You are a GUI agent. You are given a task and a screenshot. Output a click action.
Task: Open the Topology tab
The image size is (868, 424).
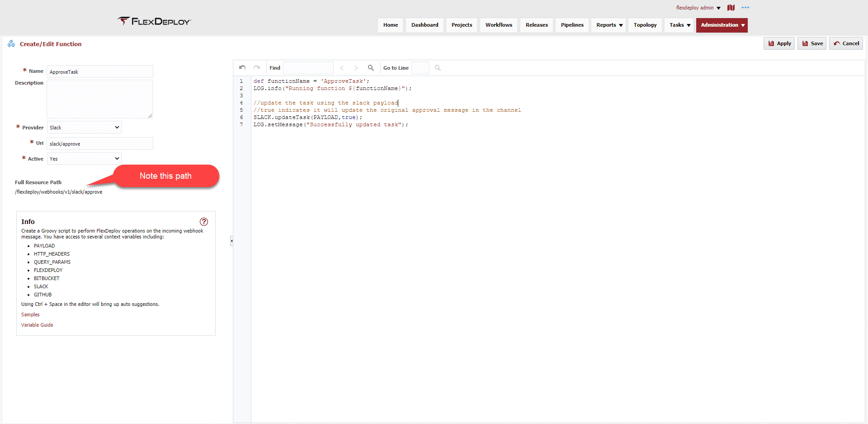click(x=645, y=25)
